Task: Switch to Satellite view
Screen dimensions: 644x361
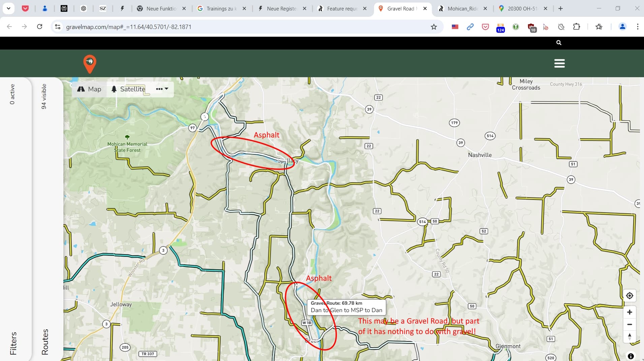Action: [x=128, y=89]
